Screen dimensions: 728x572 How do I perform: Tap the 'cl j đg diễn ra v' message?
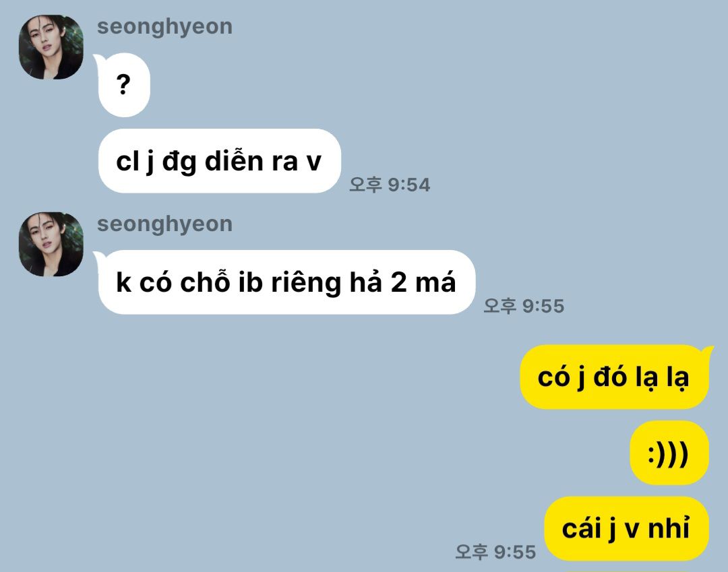coord(220,161)
